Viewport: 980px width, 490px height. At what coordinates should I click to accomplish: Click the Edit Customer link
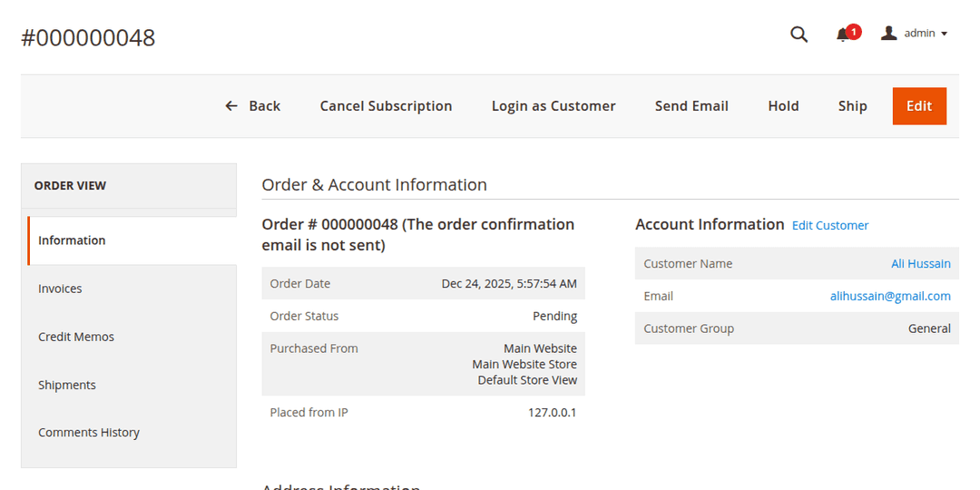coord(830,225)
